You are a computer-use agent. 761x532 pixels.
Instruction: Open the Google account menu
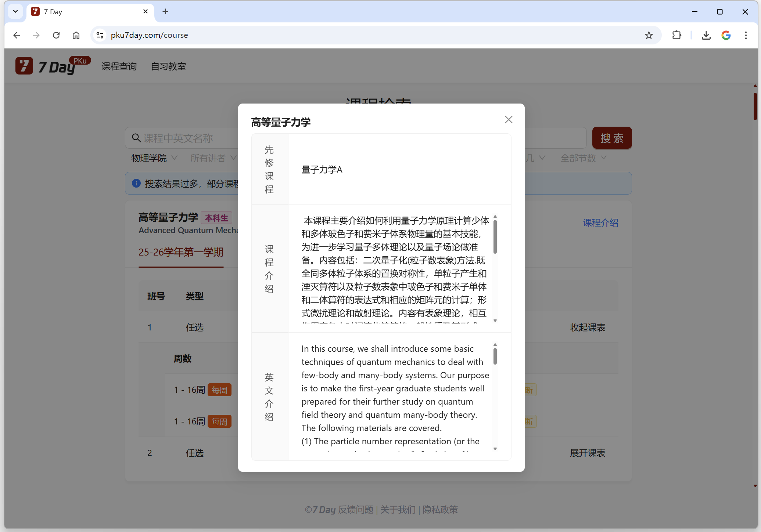(726, 35)
